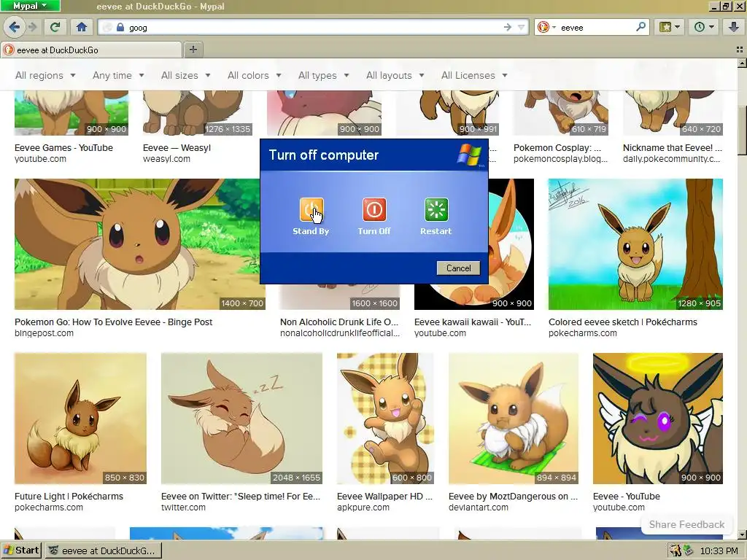Open the DuckDuckGo search engine selector
The image size is (747, 560).
pos(546,28)
